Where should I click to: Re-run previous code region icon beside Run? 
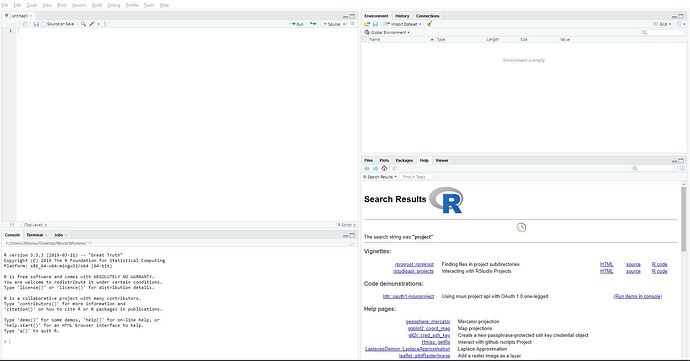313,24
